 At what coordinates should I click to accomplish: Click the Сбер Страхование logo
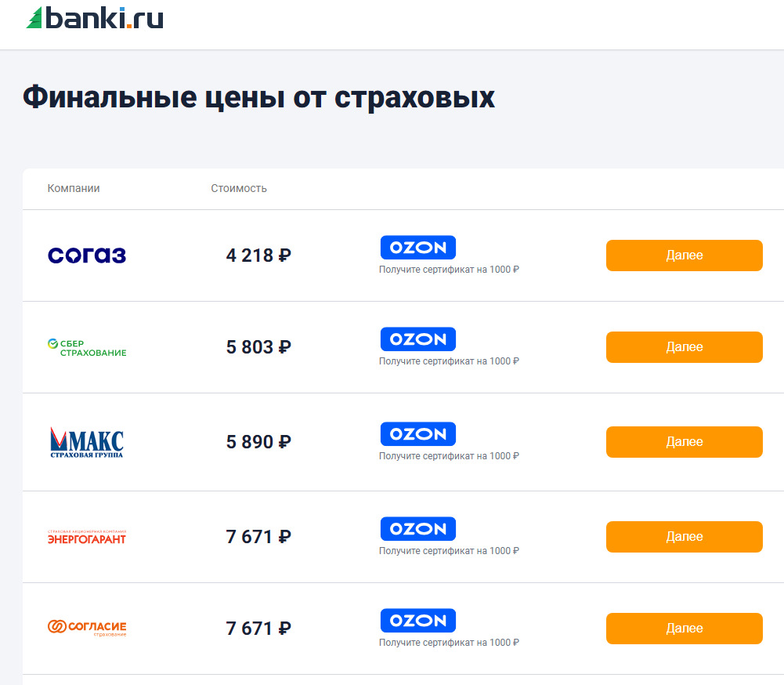pyautogui.click(x=87, y=347)
